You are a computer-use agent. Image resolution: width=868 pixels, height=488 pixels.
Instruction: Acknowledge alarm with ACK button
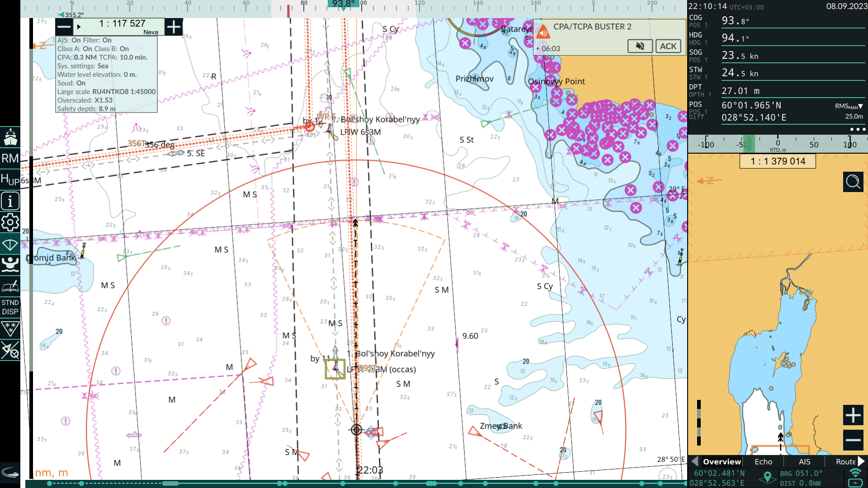(668, 46)
